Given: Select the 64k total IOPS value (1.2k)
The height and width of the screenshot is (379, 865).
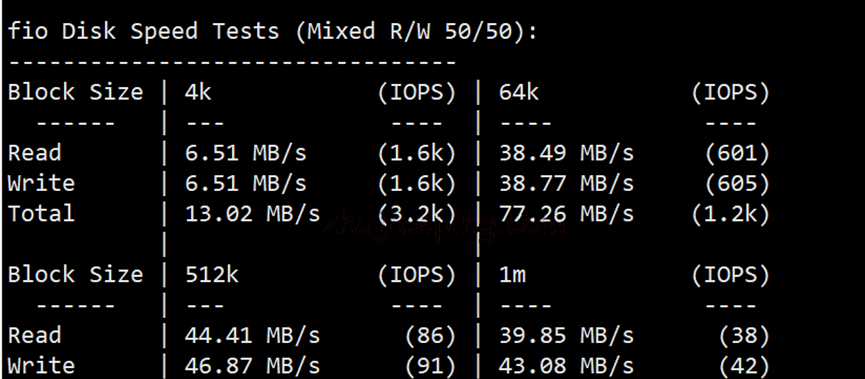Looking at the screenshot, I should [730, 214].
